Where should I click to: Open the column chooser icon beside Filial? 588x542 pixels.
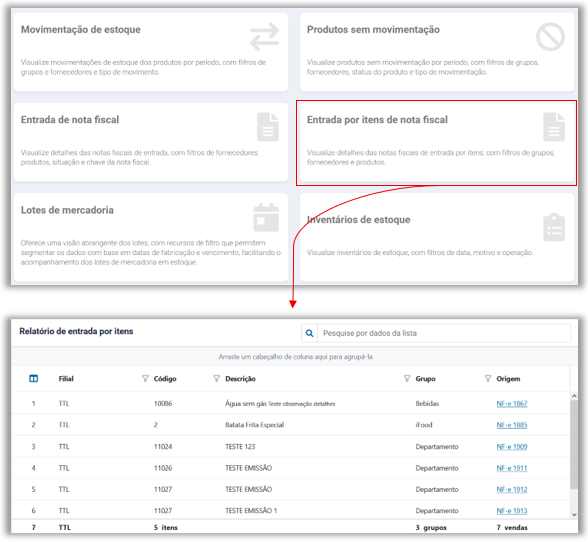coord(33,378)
